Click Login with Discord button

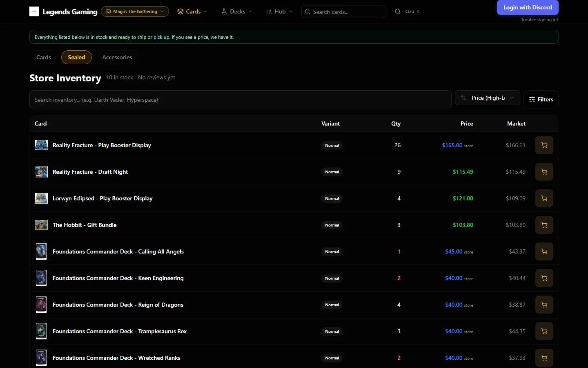pyautogui.click(x=528, y=7)
